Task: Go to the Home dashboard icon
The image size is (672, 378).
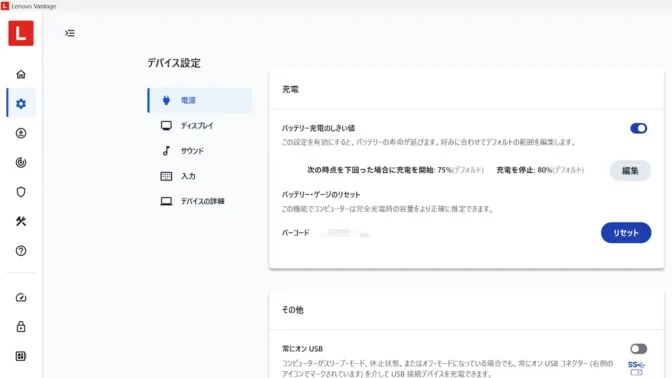Action: 21,74
